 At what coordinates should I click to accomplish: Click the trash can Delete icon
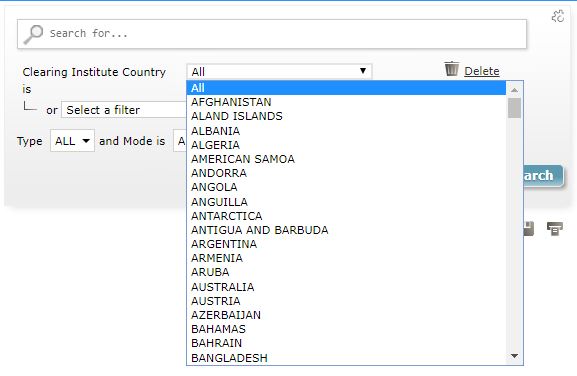click(x=452, y=69)
